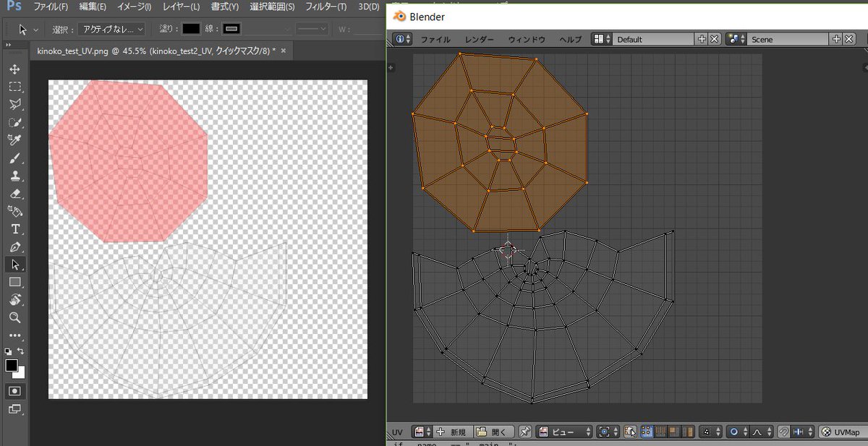Reset default foreground and background colors

point(8,351)
